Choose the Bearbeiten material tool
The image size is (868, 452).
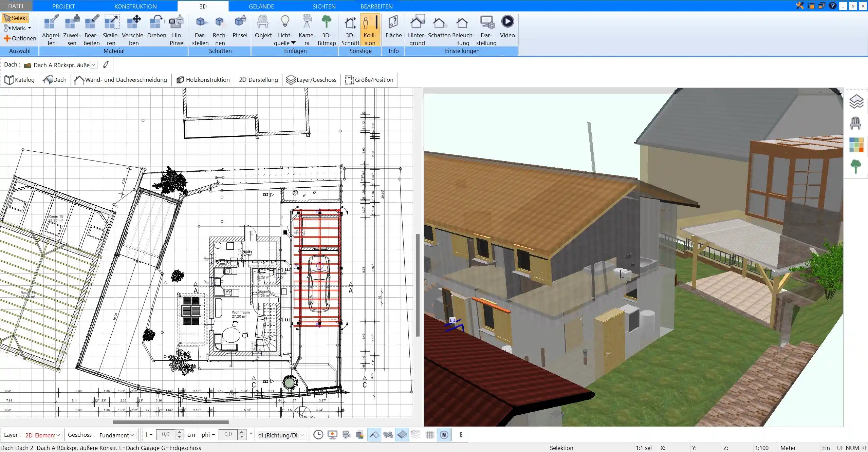91,30
